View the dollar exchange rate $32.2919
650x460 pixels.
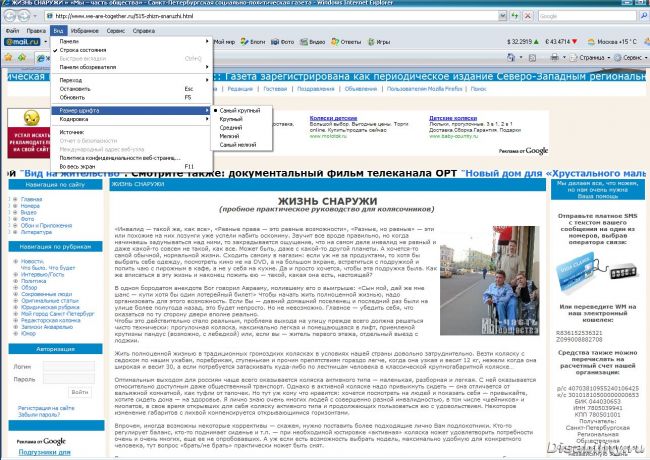click(523, 42)
